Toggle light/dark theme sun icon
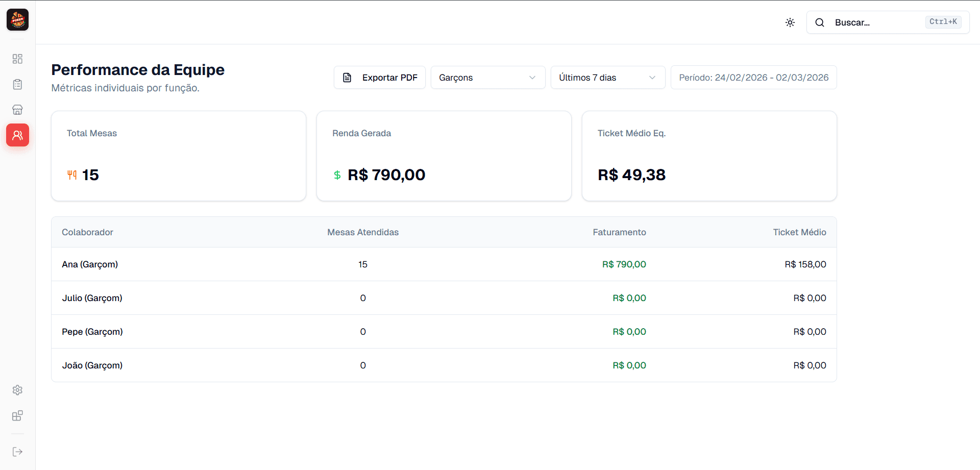Screen dimensions: 980x470 [x=790, y=22]
